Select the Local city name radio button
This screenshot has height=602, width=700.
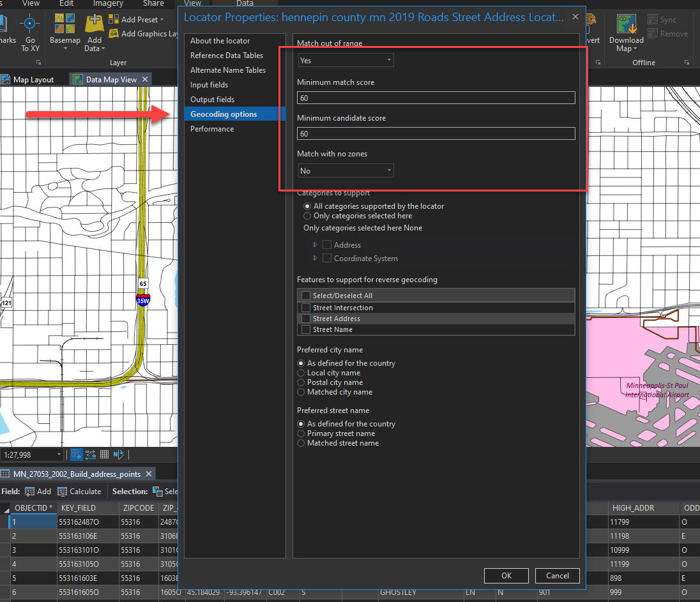[301, 373]
